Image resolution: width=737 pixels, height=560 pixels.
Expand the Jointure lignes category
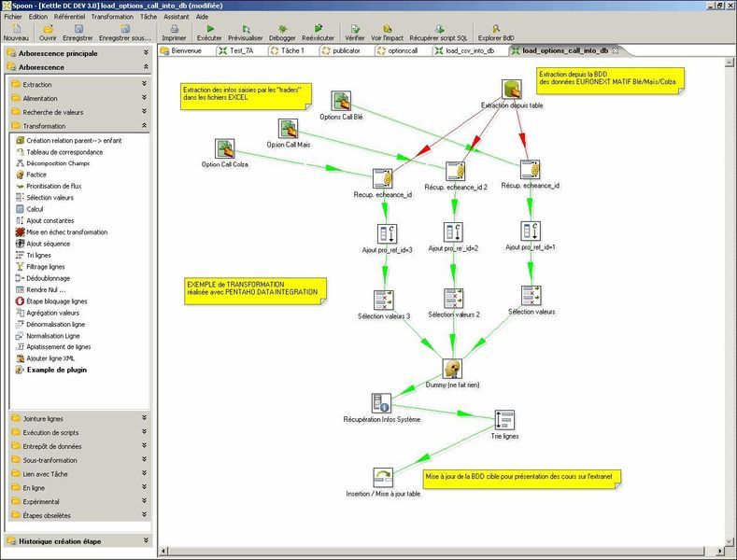[145, 419]
